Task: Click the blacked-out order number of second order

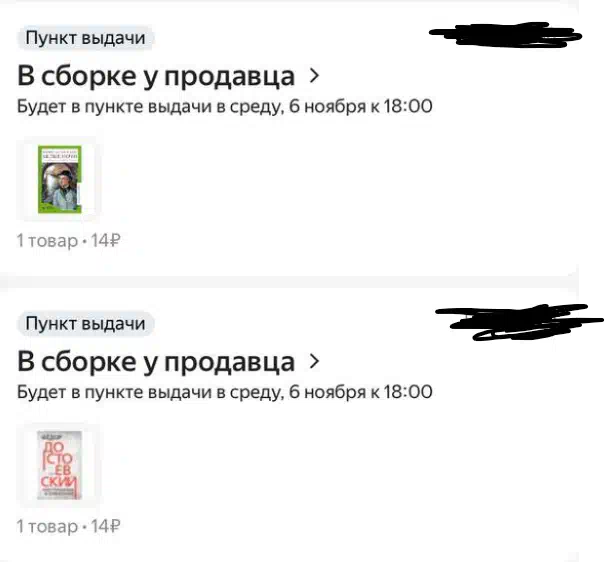Action: 519,322
